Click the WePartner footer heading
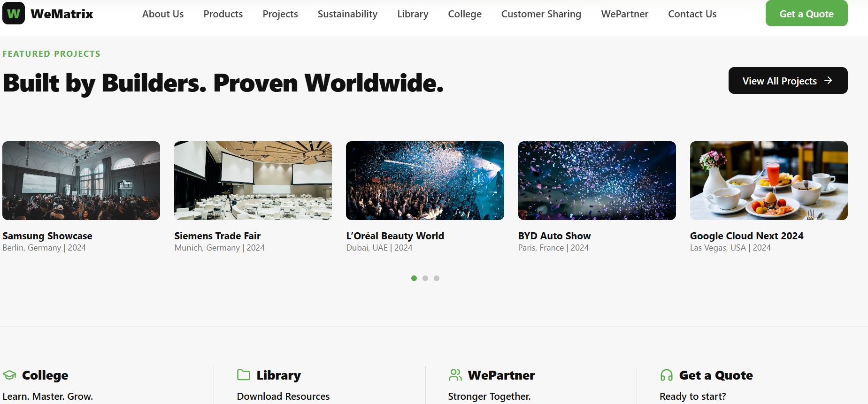The height and width of the screenshot is (404, 868). (x=501, y=375)
